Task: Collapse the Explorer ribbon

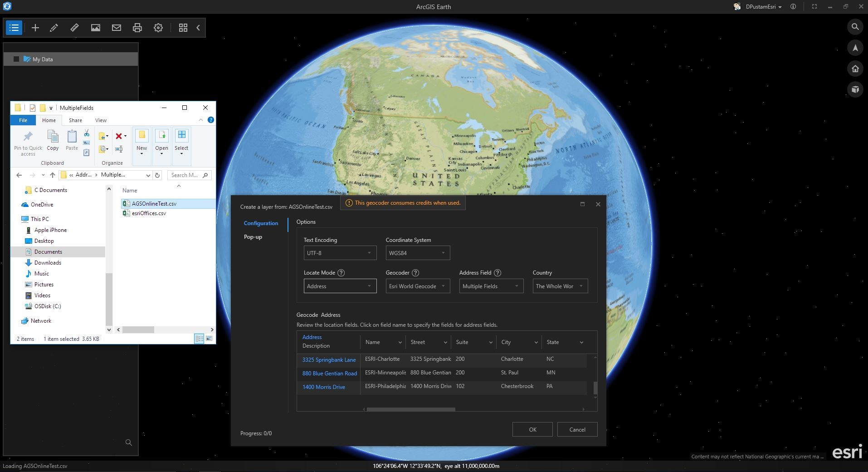Action: tap(201, 120)
